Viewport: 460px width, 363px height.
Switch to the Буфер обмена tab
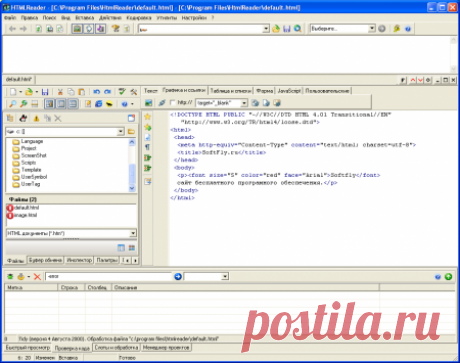coord(45,260)
